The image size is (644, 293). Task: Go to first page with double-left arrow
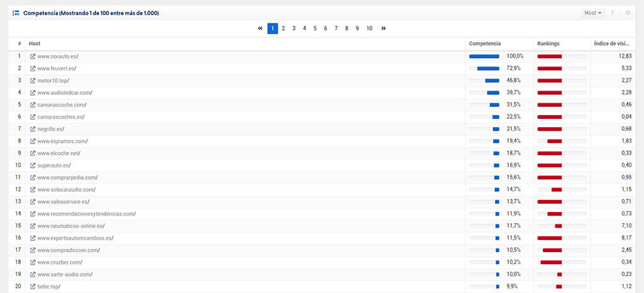click(x=260, y=28)
